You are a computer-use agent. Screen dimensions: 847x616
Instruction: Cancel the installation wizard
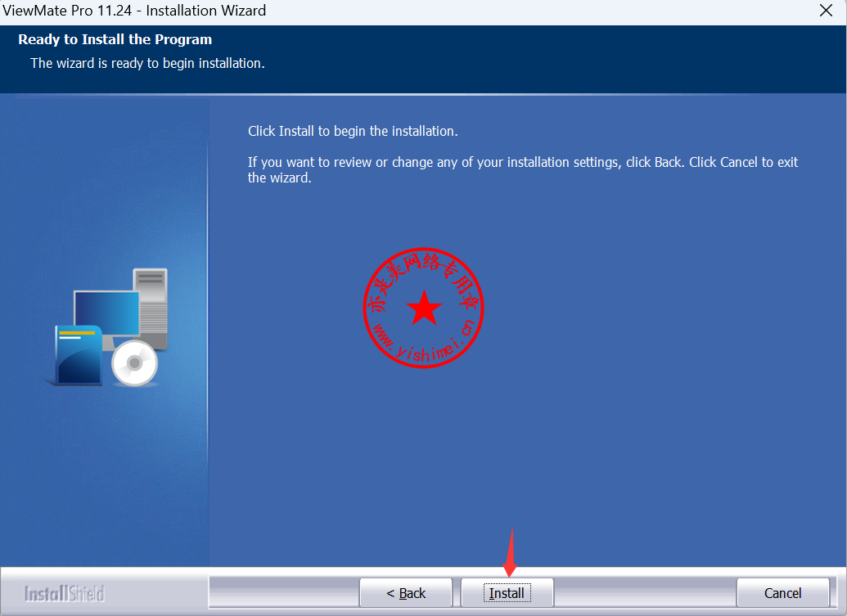pyautogui.click(x=782, y=593)
